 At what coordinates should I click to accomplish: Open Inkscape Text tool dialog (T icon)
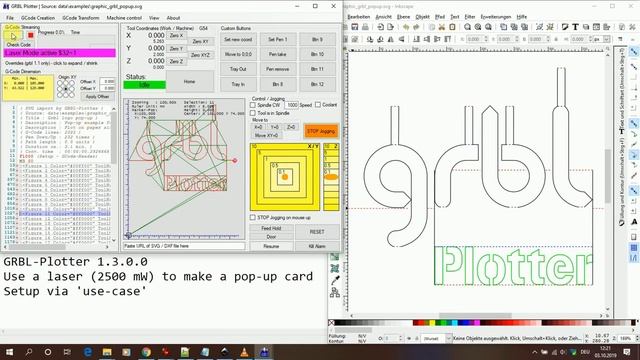[575, 27]
